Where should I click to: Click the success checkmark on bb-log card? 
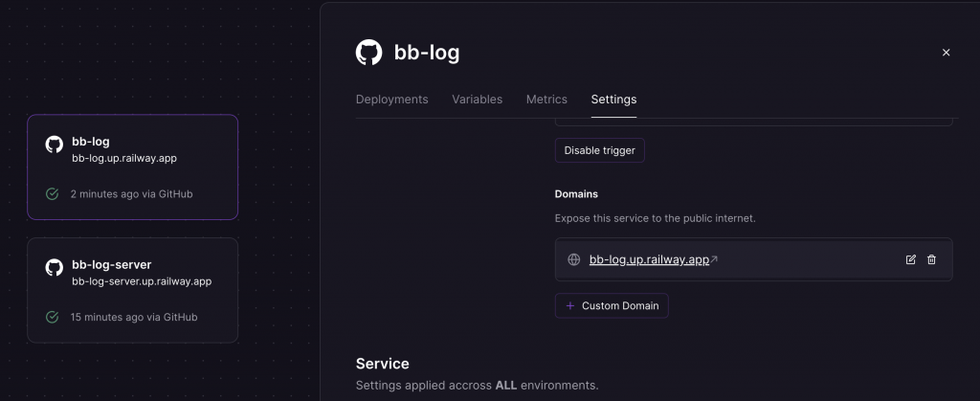coord(53,194)
